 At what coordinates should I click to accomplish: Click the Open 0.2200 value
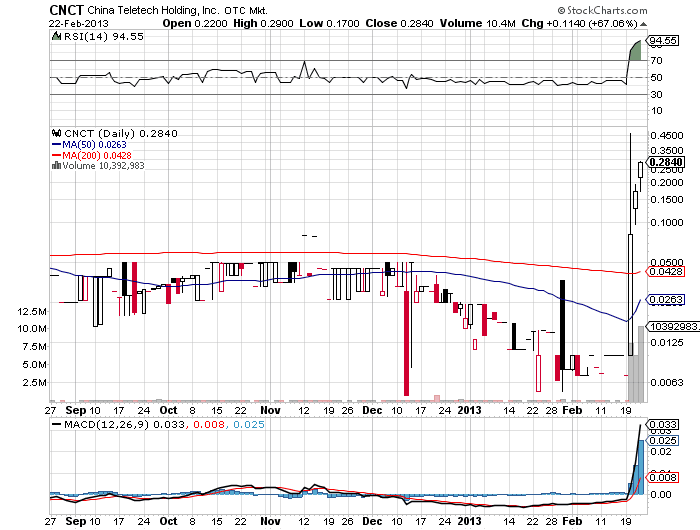point(195,23)
